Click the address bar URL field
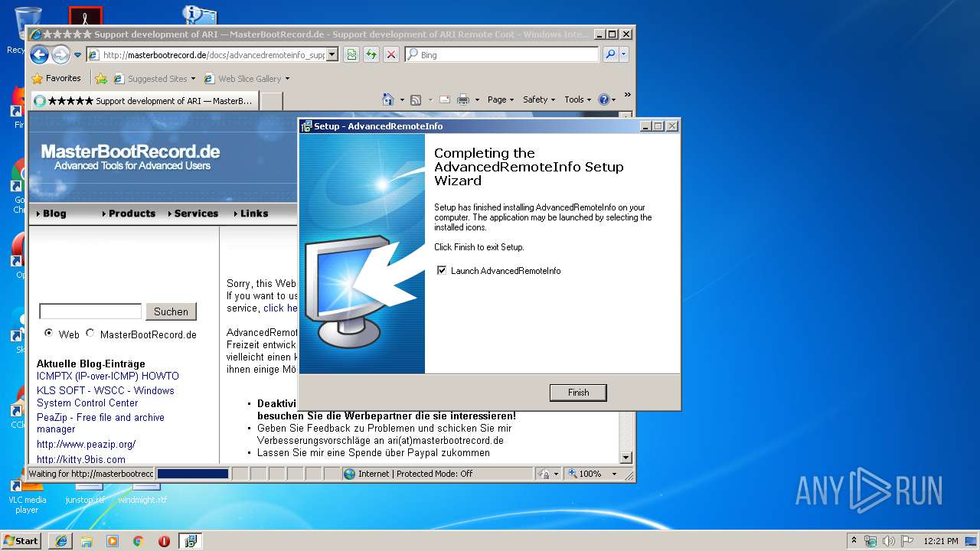The image size is (980, 551). (207, 54)
